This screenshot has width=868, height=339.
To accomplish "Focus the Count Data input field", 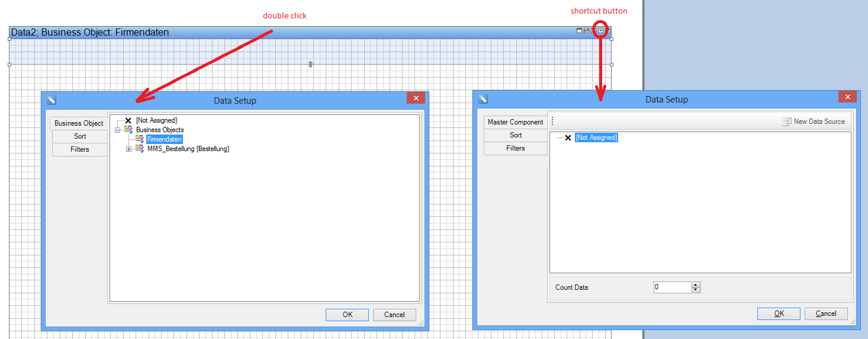I will click(x=672, y=287).
